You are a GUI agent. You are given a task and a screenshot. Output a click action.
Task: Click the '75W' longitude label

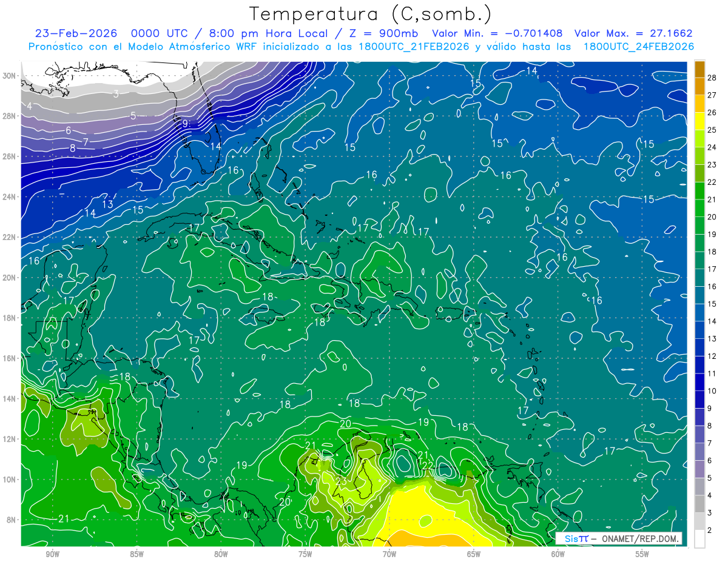[305, 554]
